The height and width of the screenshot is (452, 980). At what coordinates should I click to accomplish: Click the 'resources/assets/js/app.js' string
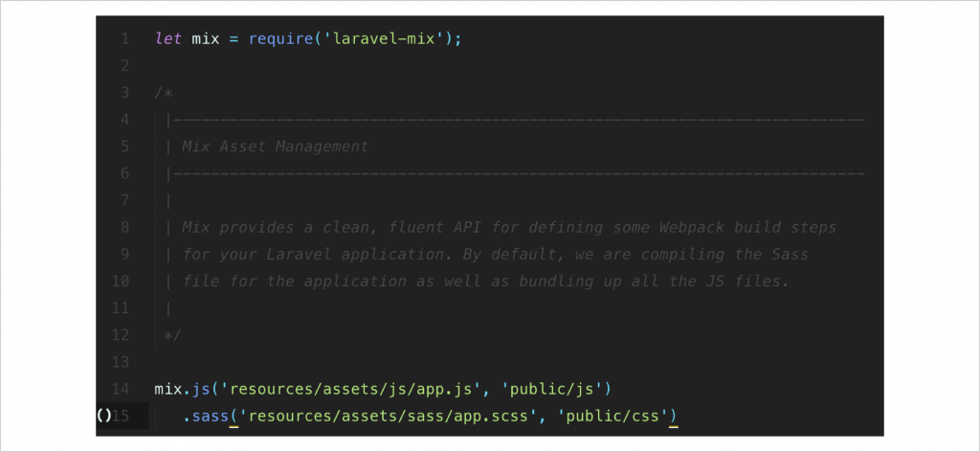point(350,390)
